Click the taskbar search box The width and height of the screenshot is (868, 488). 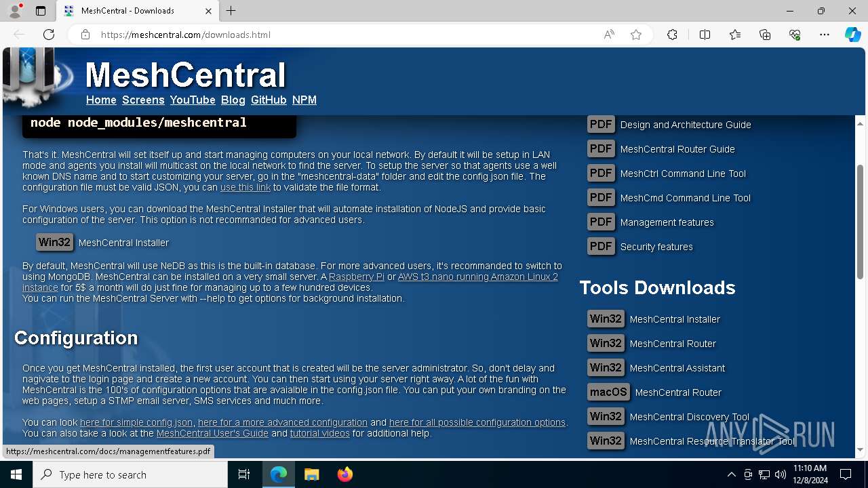(130, 474)
